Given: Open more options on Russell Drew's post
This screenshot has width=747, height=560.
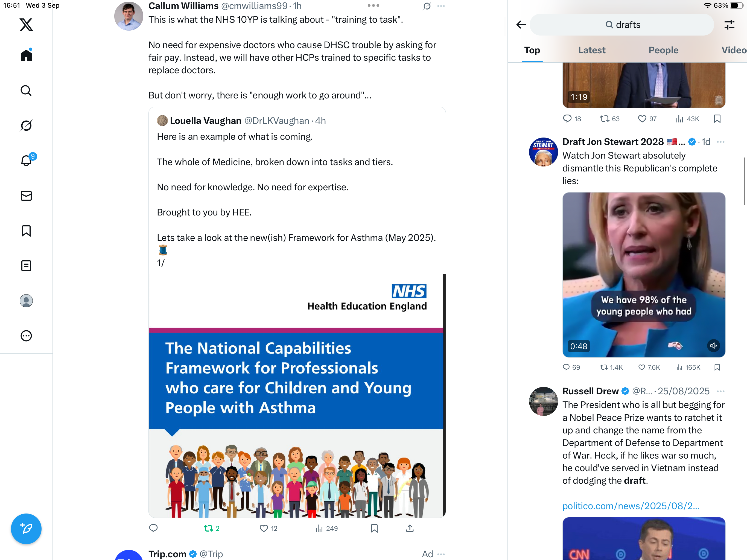Looking at the screenshot, I should point(720,391).
